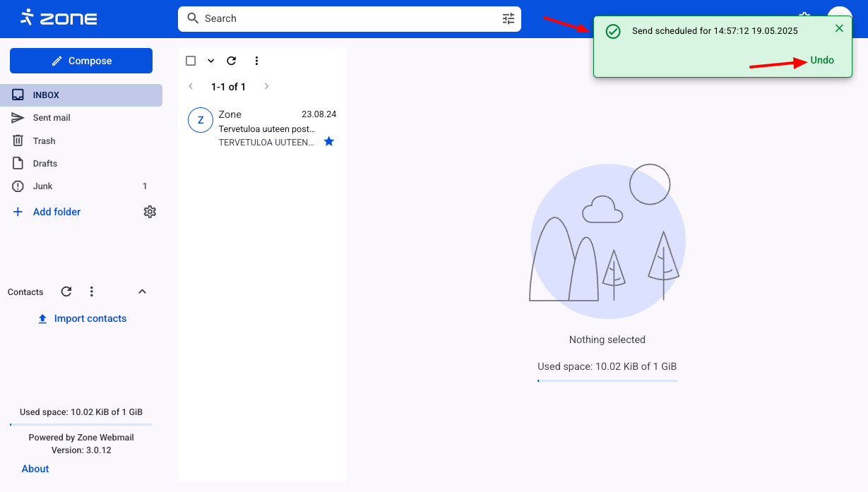The image size is (868, 492).
Task: Open the Drafts folder
Action: [45, 164]
